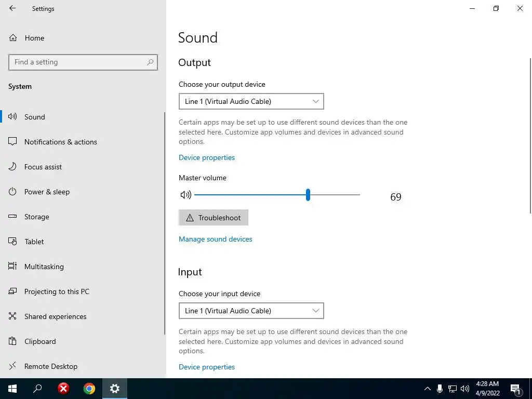This screenshot has width=532, height=399.
Task: Click the taskbar clock and date
Action: 487,389
